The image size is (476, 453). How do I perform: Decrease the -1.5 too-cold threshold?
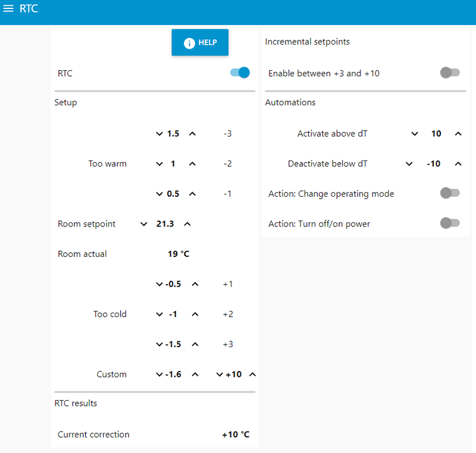tap(159, 344)
